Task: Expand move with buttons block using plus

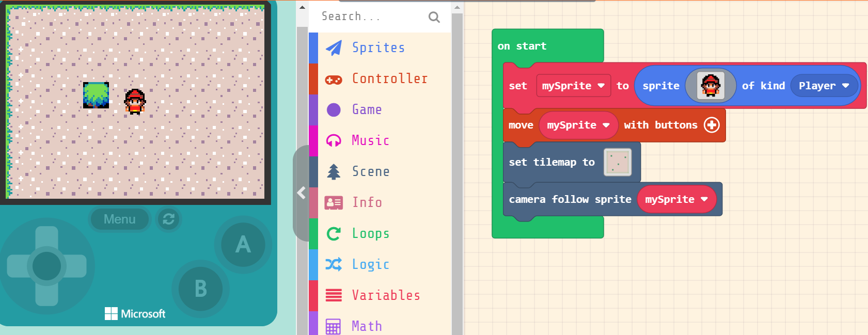Action: point(712,125)
